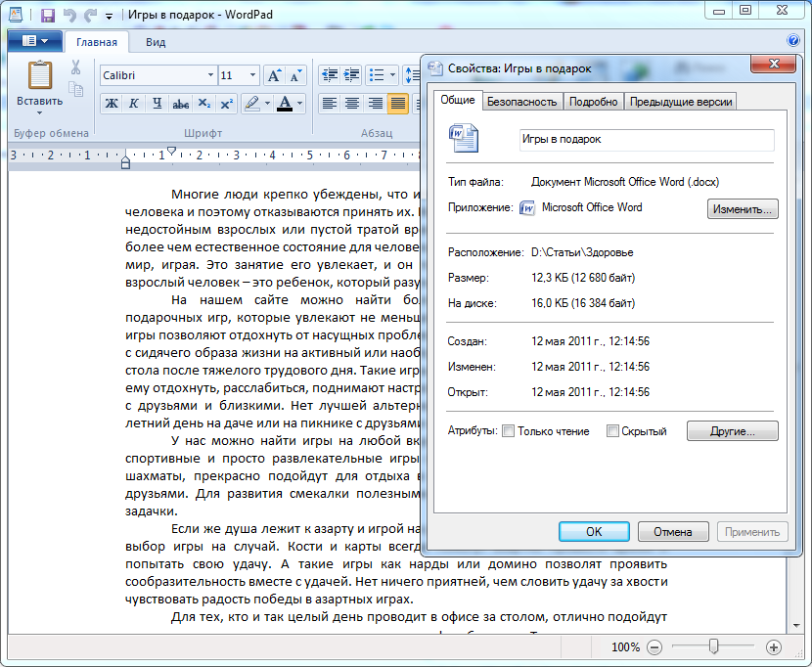Click the Save icon in quick access toolbar
The height and width of the screenshot is (667, 812).
pos(47,16)
